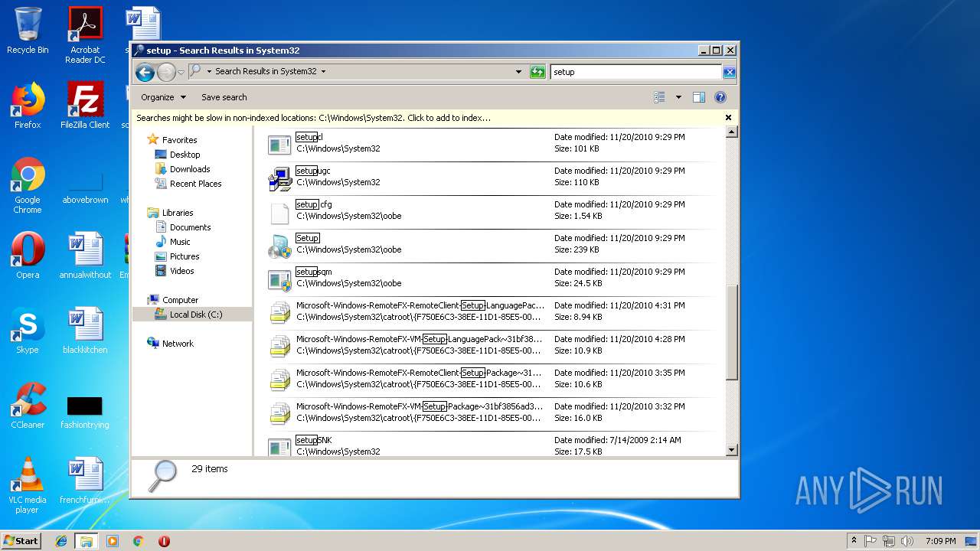This screenshot has height=551, width=980.
Task: Launch Google Chrome from the desktop
Action: (x=28, y=185)
